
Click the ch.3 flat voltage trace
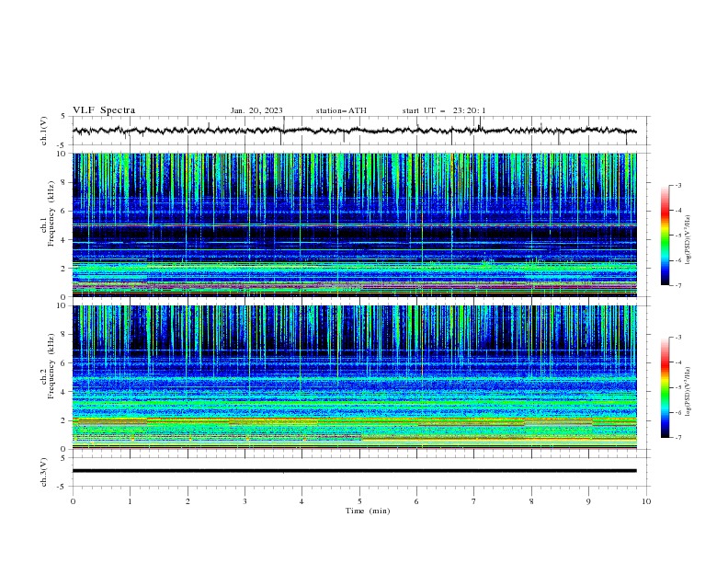point(354,471)
